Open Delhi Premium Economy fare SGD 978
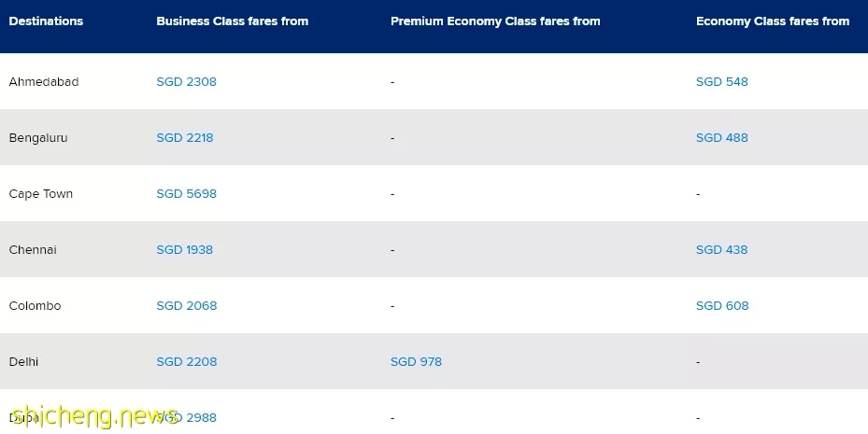 pyautogui.click(x=416, y=361)
